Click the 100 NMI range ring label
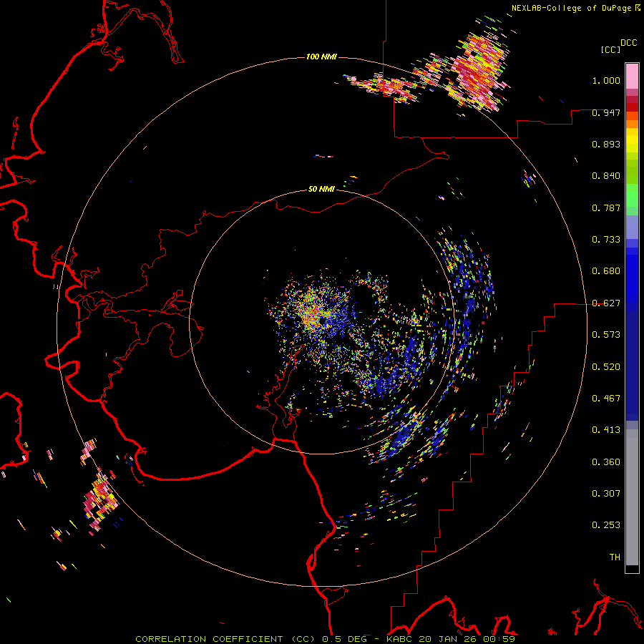Image resolution: width=644 pixels, height=644 pixels. pos(321,57)
